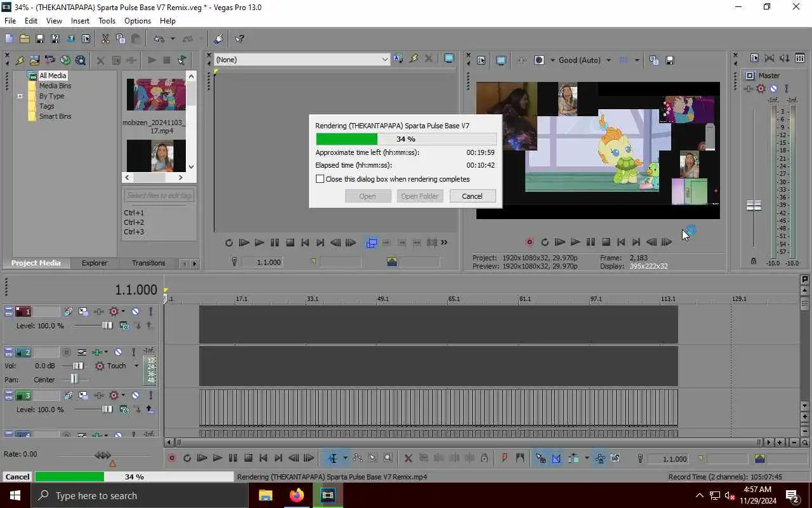Viewport: 812px width, 508px height.
Task: Open automation settings dropdown on track 1
Action: 123,312
